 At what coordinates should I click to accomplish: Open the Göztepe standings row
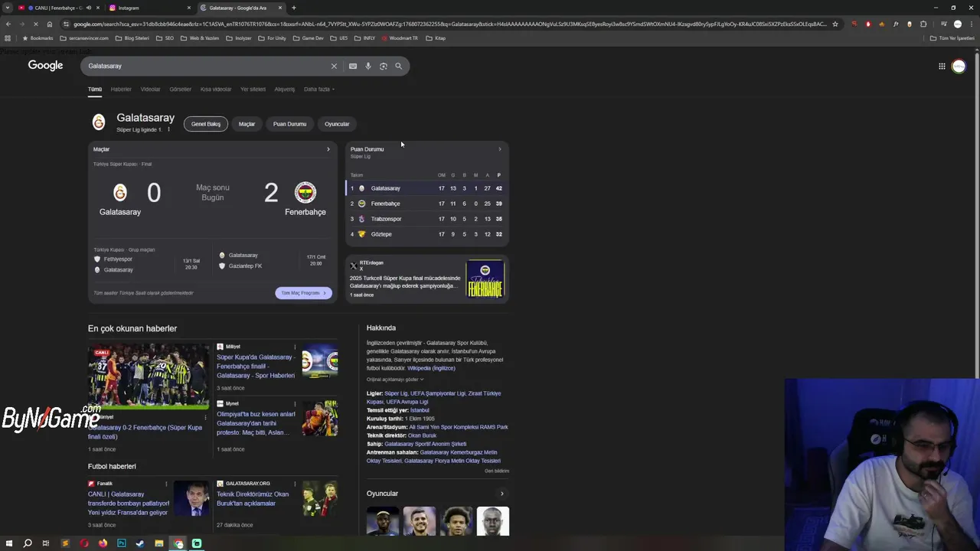coord(427,234)
